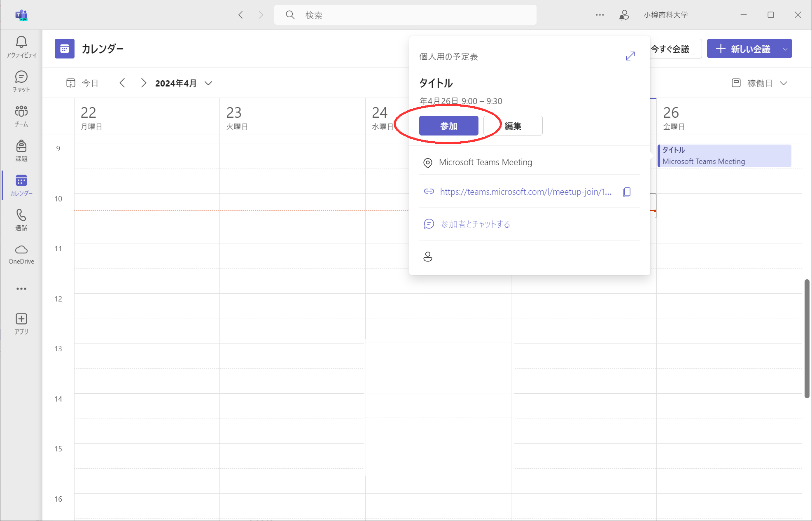The width and height of the screenshot is (812, 521).
Task: Expand the new meeting split-button arrow
Action: coord(785,49)
